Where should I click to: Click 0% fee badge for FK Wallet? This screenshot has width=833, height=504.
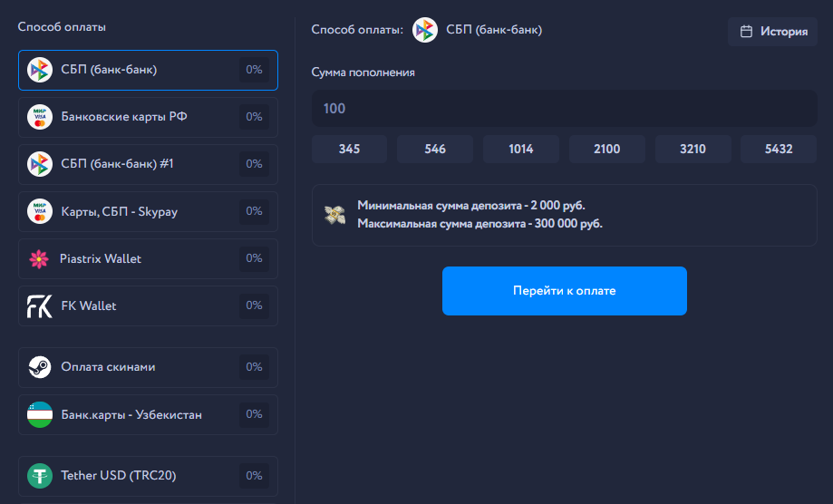(254, 305)
